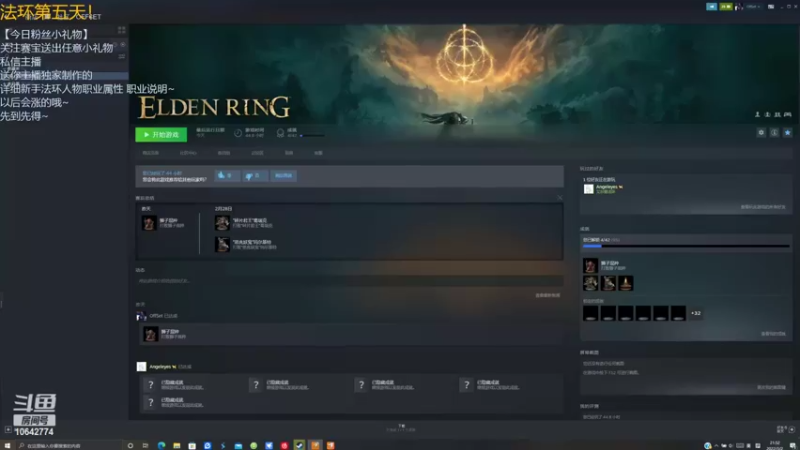The height and width of the screenshot is (450, 800).
Task: Open game information icon
Action: 774,133
